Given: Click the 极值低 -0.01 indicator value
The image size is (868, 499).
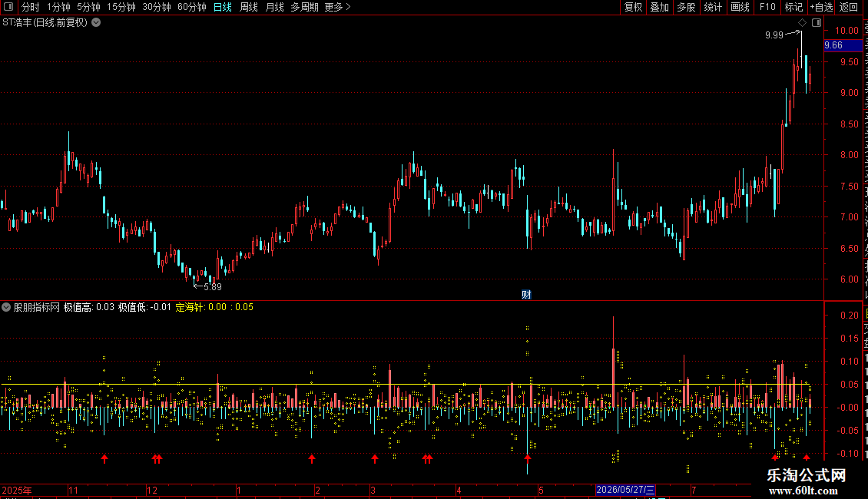Looking at the screenshot, I should click(x=144, y=307).
